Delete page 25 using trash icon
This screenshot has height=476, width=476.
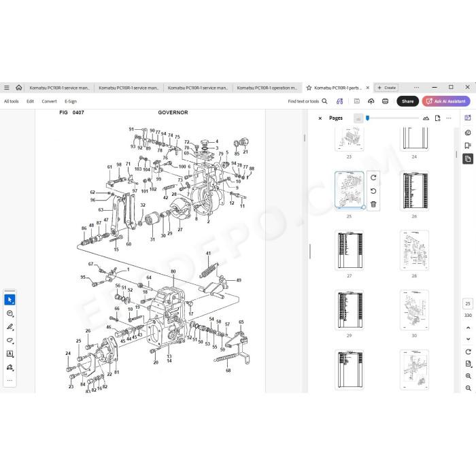tap(373, 204)
